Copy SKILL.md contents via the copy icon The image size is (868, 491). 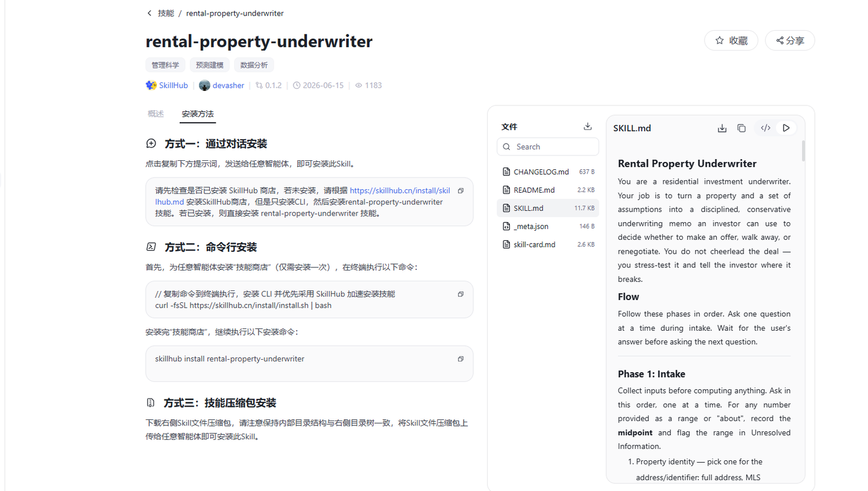[741, 128]
